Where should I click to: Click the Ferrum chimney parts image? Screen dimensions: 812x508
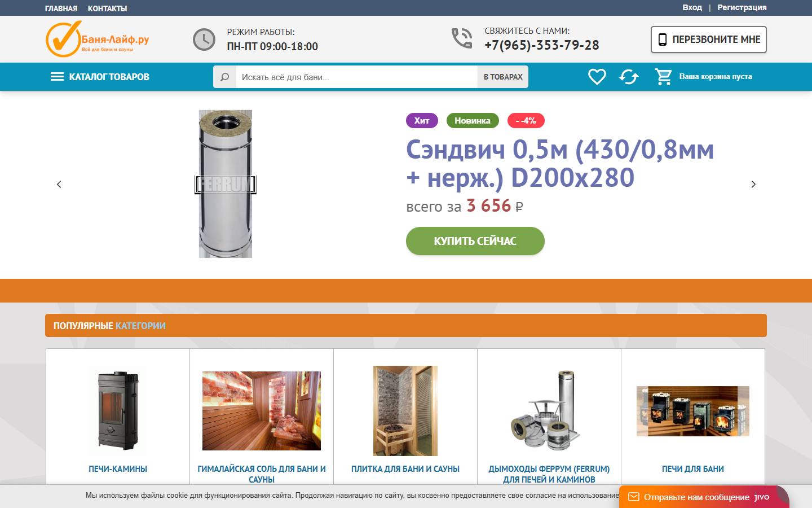pyautogui.click(x=545, y=411)
